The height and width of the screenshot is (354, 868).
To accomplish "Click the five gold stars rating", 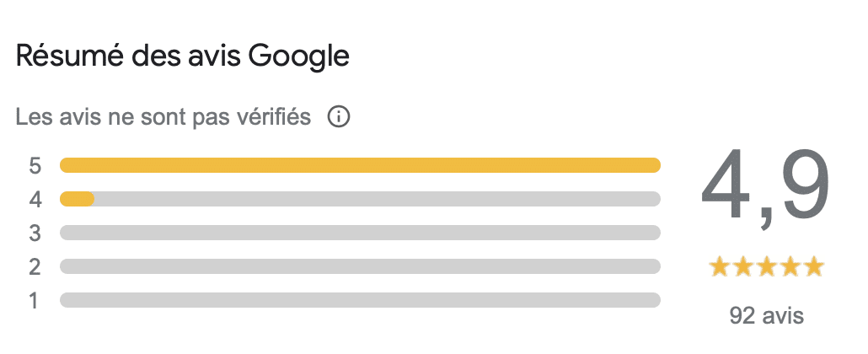I will click(x=767, y=267).
